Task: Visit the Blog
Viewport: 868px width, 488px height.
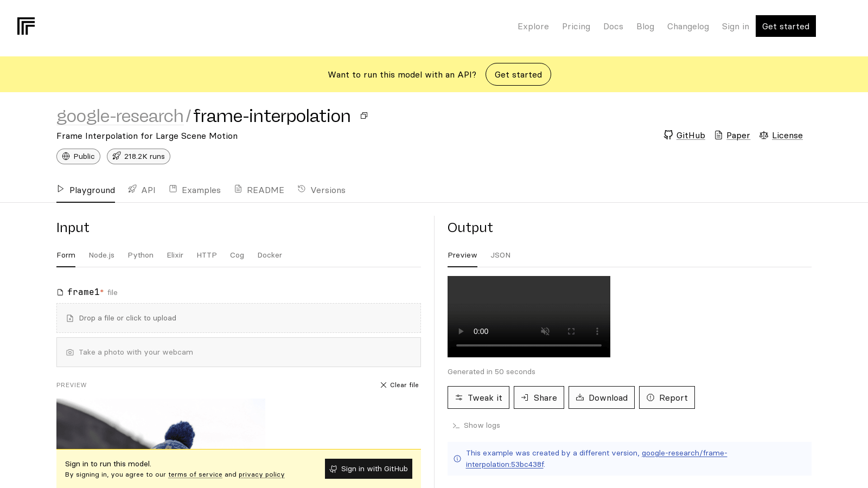Action: 645,27
